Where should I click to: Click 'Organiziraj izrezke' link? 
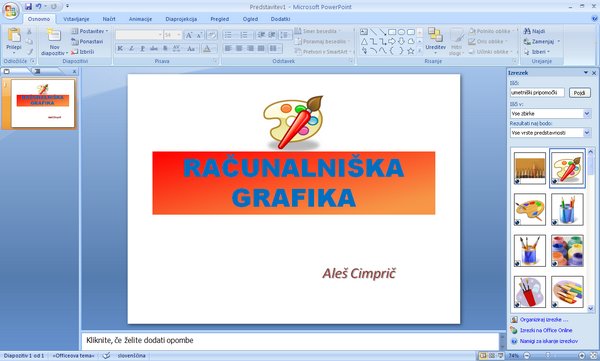click(544, 319)
